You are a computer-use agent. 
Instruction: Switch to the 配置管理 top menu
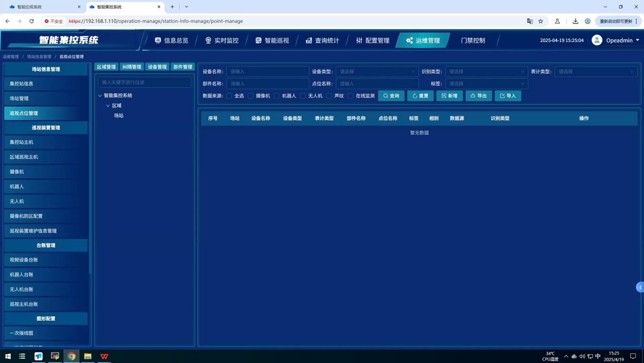[373, 41]
